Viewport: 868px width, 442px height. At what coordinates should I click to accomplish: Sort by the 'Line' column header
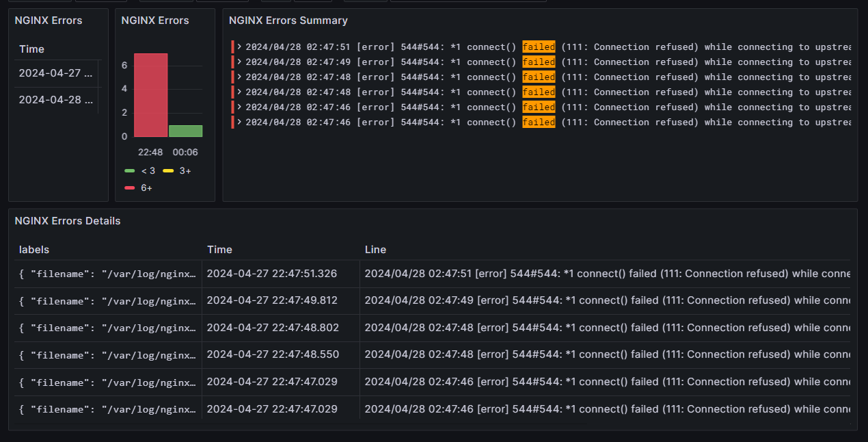click(375, 250)
